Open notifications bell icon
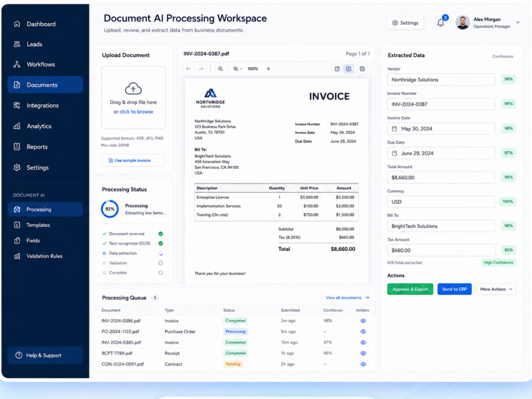532x399 pixels. point(440,23)
